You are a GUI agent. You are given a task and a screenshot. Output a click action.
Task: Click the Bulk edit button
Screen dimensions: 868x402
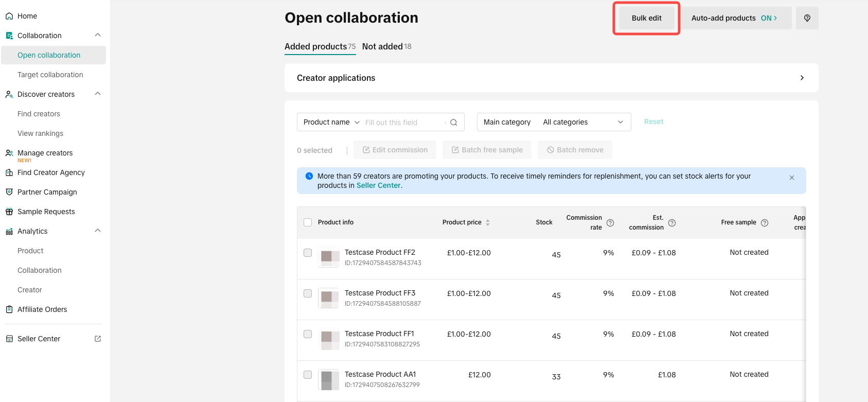pos(646,18)
